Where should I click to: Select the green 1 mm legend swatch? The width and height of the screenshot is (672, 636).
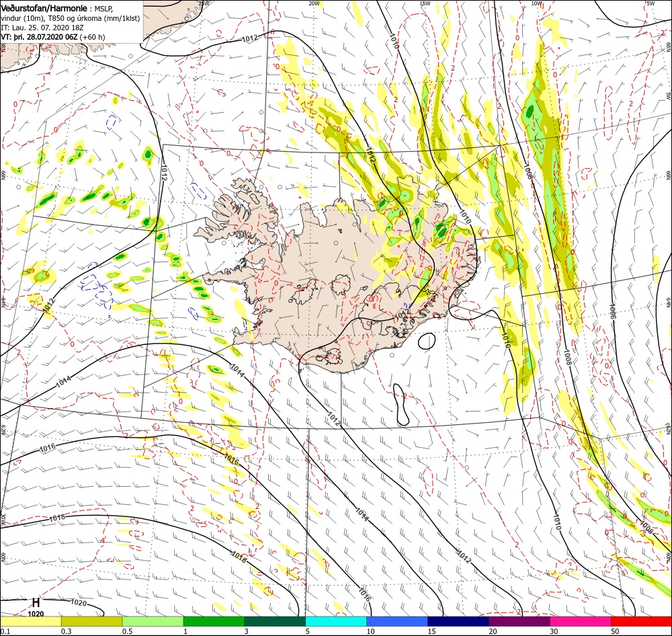click(x=214, y=621)
